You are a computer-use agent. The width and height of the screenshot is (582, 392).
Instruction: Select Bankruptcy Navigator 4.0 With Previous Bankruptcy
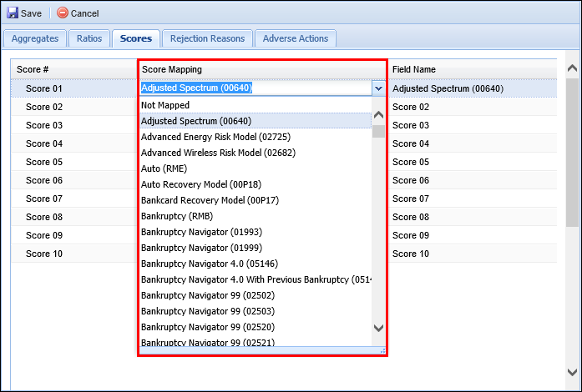click(x=256, y=279)
